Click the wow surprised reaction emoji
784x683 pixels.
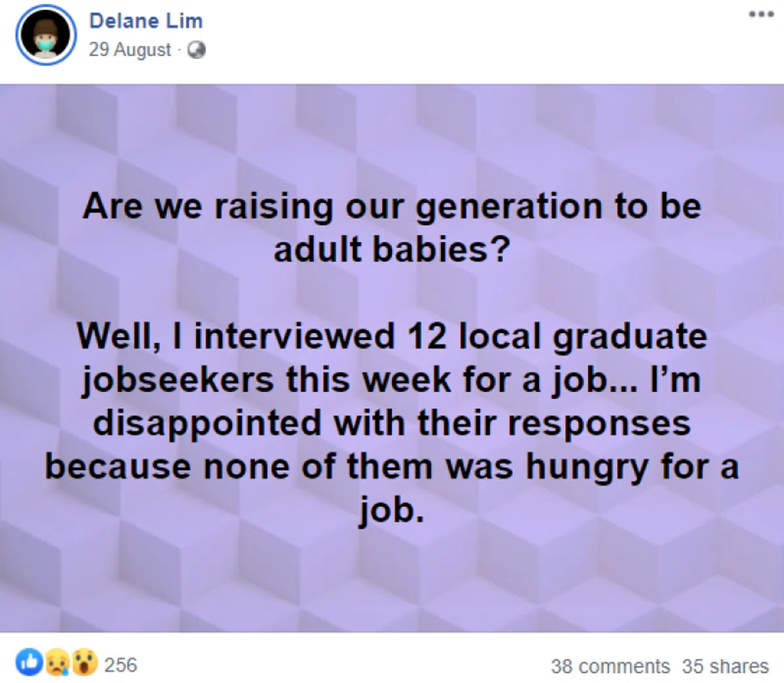pyautogui.click(x=84, y=662)
